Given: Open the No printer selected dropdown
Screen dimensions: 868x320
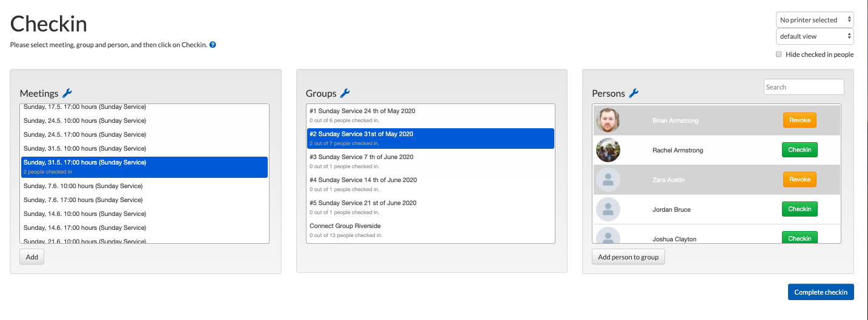Looking at the screenshot, I should [x=815, y=20].
